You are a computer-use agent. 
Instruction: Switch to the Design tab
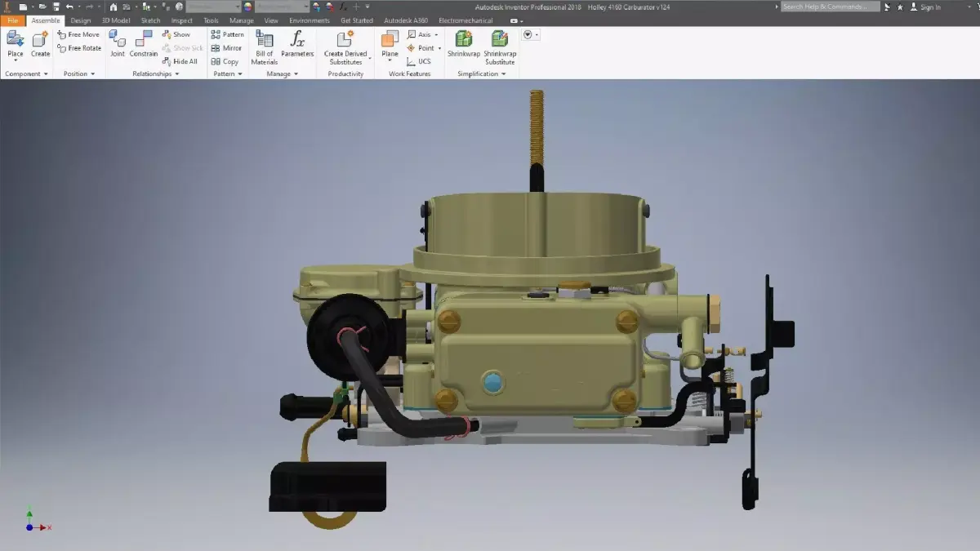[x=81, y=20]
